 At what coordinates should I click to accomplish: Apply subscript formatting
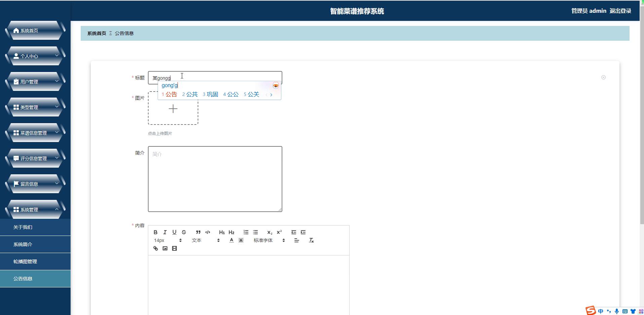[270, 232]
